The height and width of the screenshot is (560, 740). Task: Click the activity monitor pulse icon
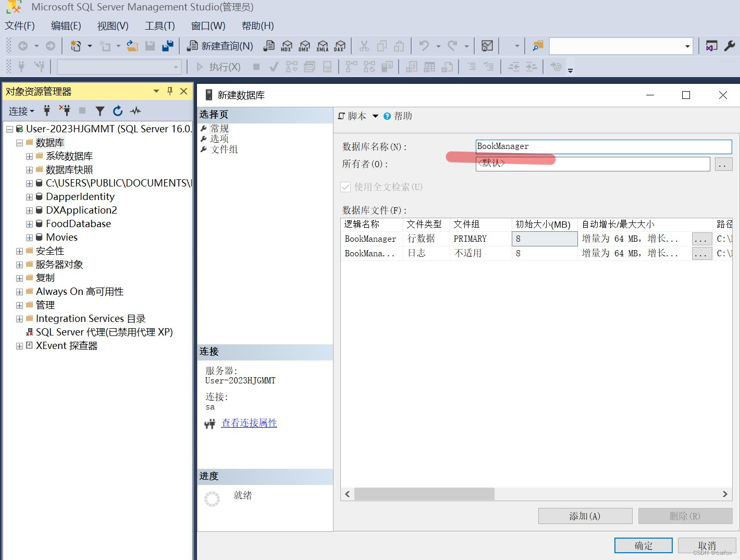(x=135, y=110)
